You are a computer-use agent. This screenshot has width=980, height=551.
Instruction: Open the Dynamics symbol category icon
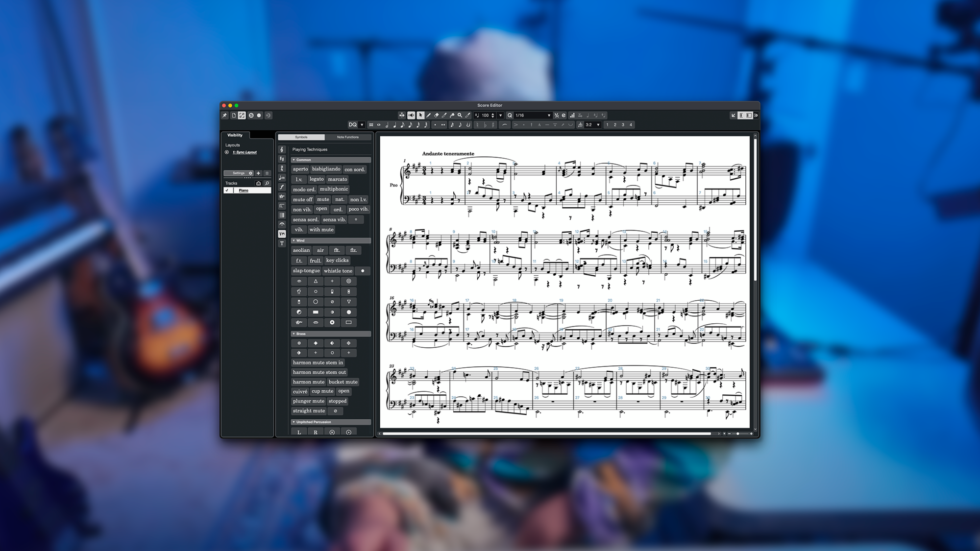point(282,187)
